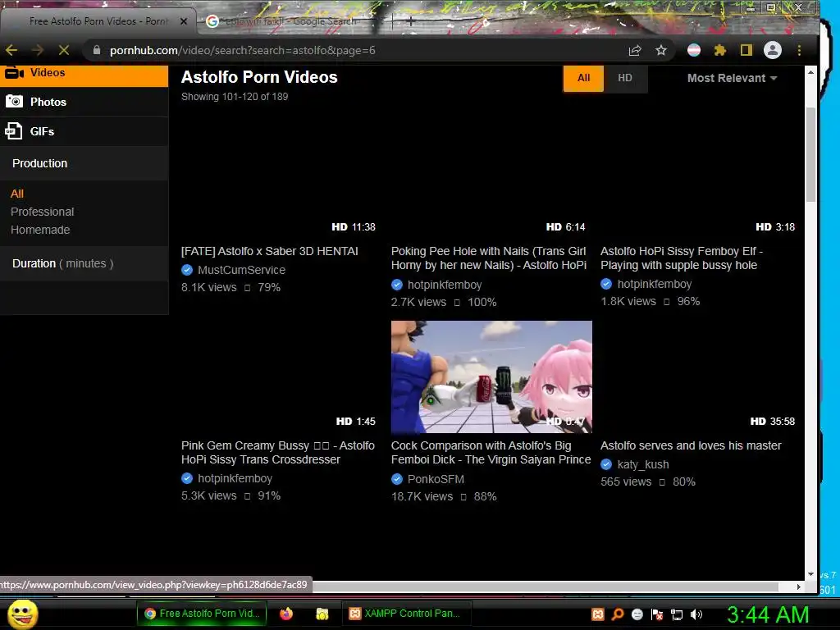Go back with the browser back arrow
The width and height of the screenshot is (840, 630).
(x=11, y=50)
